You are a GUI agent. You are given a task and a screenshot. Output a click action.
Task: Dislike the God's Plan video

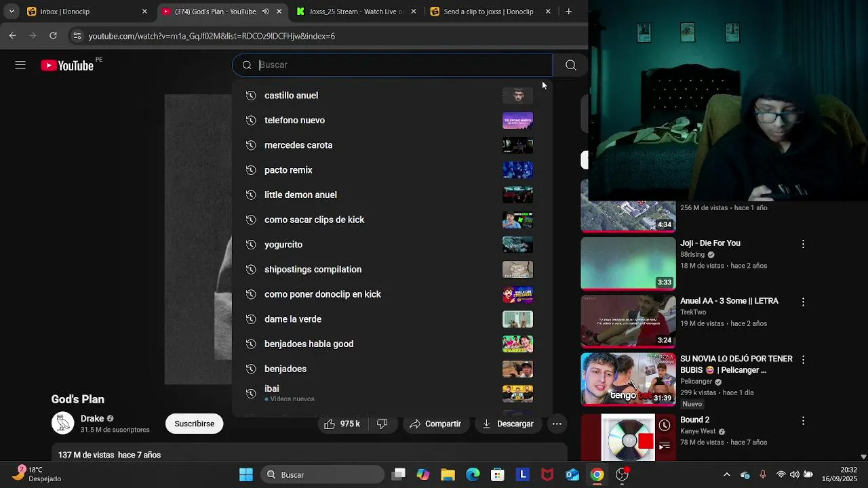point(382,424)
